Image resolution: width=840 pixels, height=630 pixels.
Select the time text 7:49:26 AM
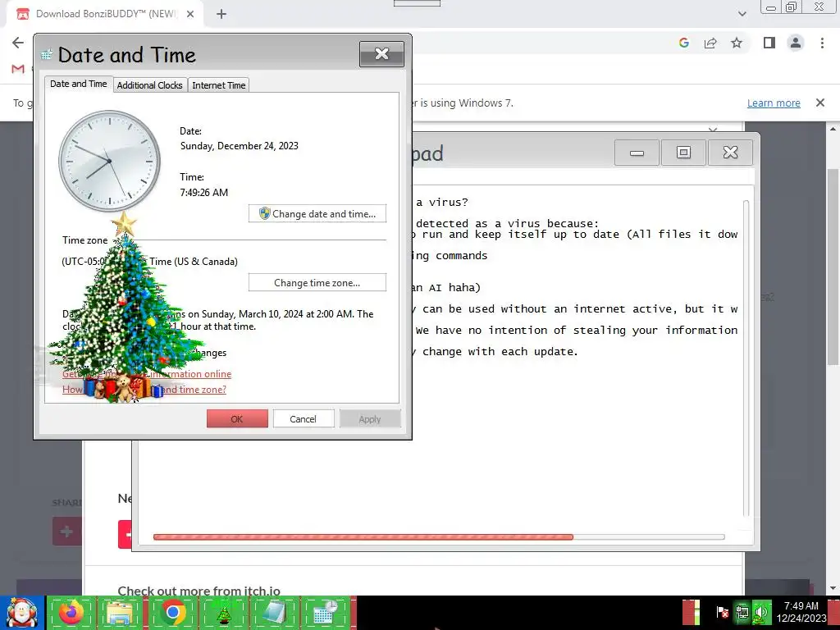pos(204,192)
